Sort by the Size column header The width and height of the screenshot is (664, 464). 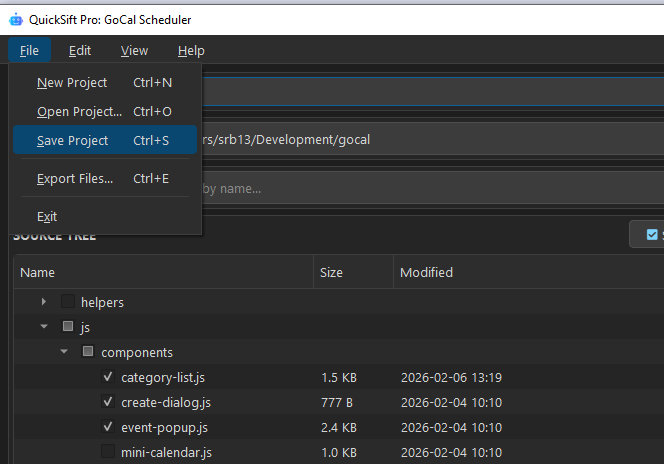331,272
